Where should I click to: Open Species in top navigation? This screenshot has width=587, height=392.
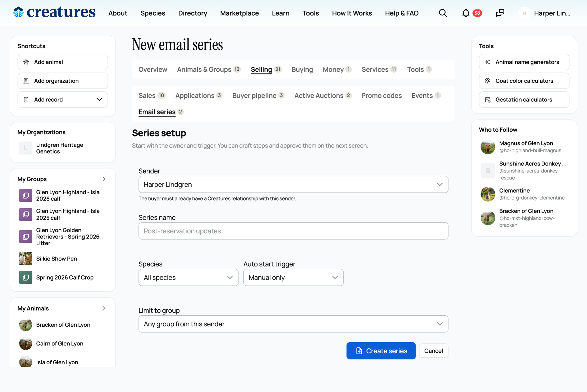click(153, 13)
